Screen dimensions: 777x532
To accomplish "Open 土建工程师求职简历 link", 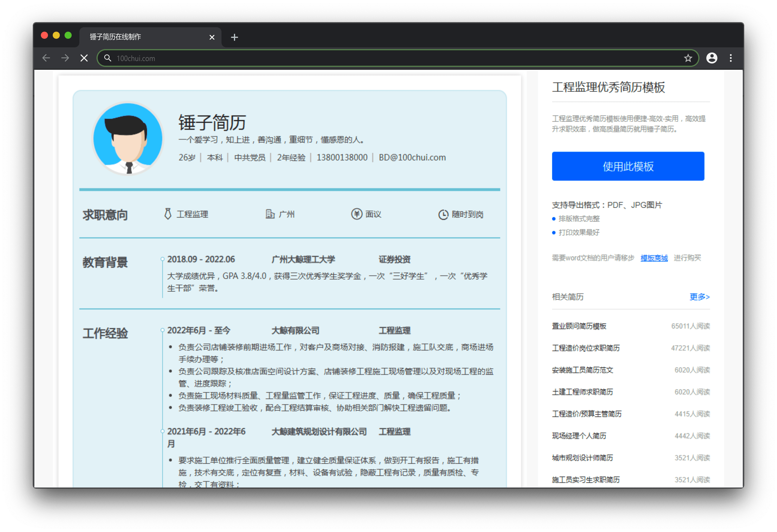I will (582, 392).
